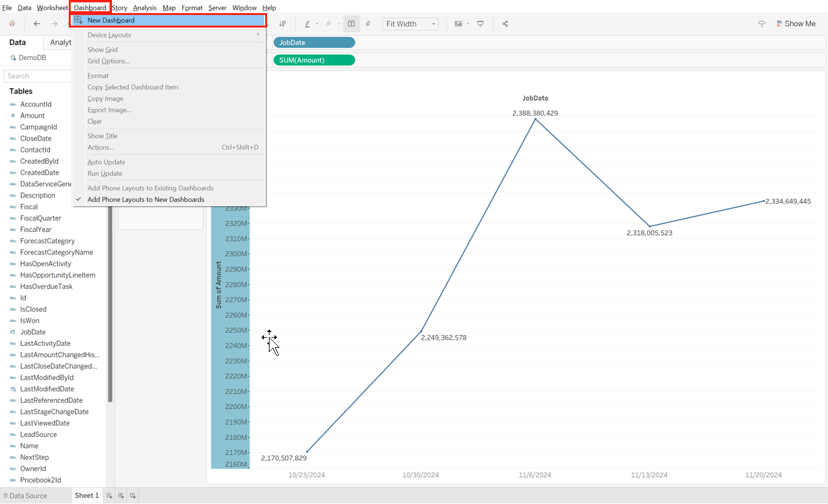
Task: Click the Show Me button
Action: point(796,23)
